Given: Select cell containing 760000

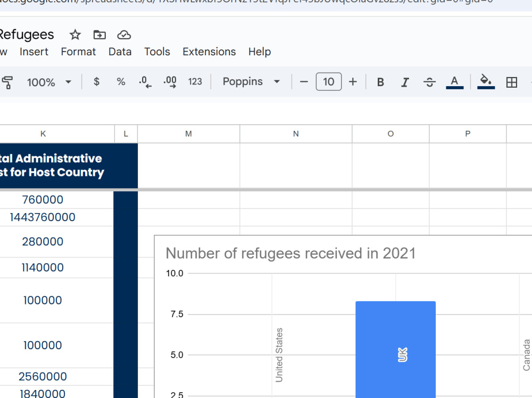Looking at the screenshot, I should pyautogui.click(x=56, y=200).
